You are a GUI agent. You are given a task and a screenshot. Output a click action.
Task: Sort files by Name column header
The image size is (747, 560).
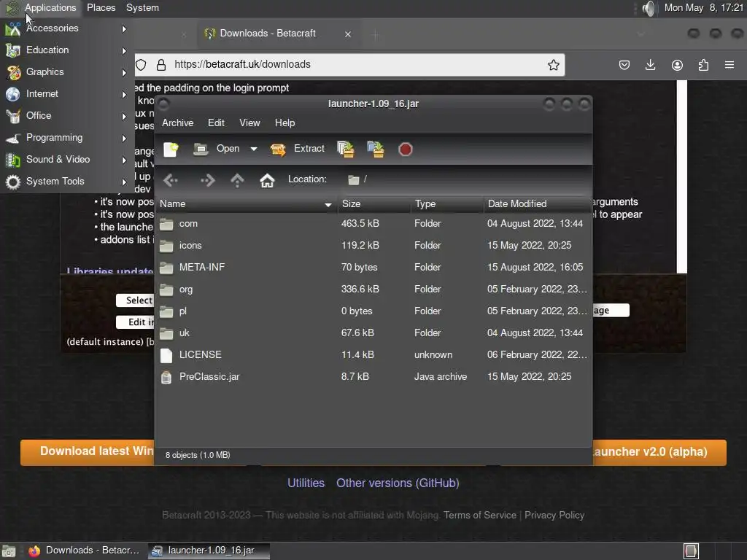(x=246, y=204)
